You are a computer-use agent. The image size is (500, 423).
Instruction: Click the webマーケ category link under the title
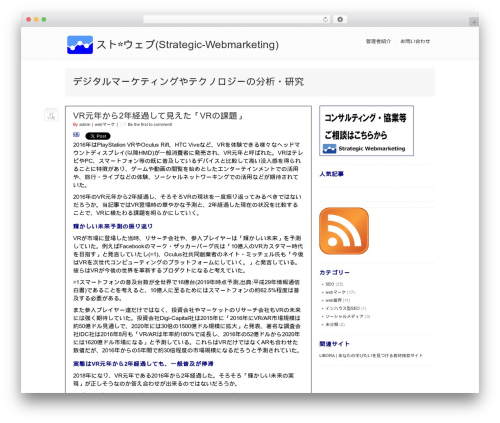[104, 124]
